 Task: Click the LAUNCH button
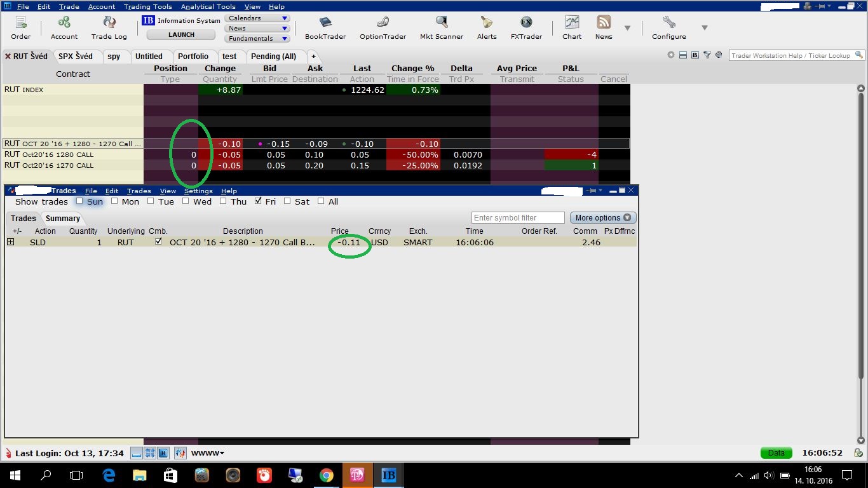181,35
